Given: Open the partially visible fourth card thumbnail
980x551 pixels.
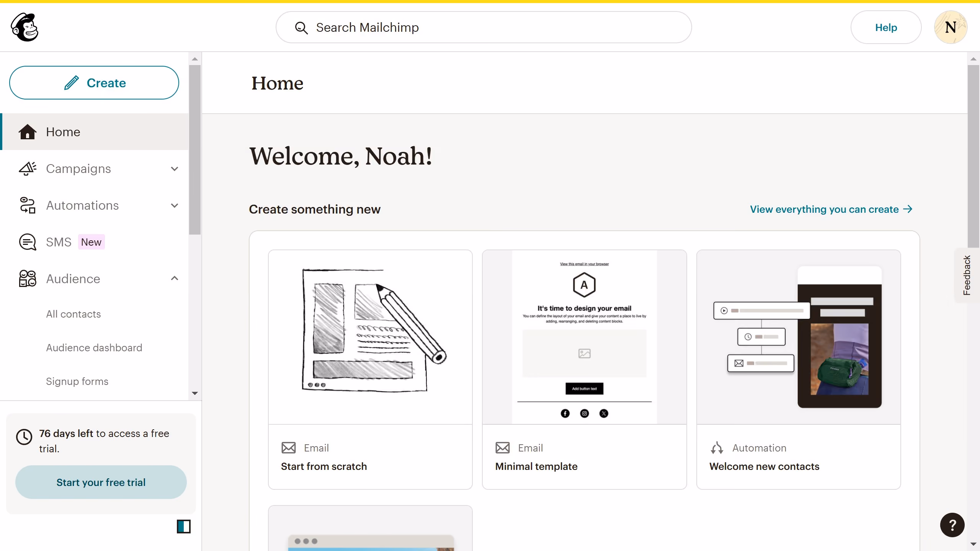Looking at the screenshot, I should click(370, 529).
